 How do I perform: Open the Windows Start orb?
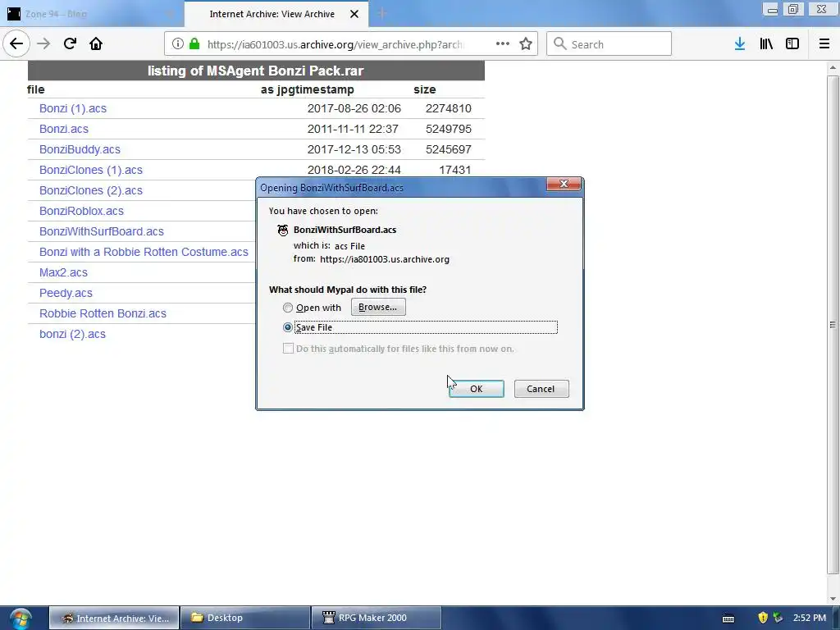coord(21,619)
